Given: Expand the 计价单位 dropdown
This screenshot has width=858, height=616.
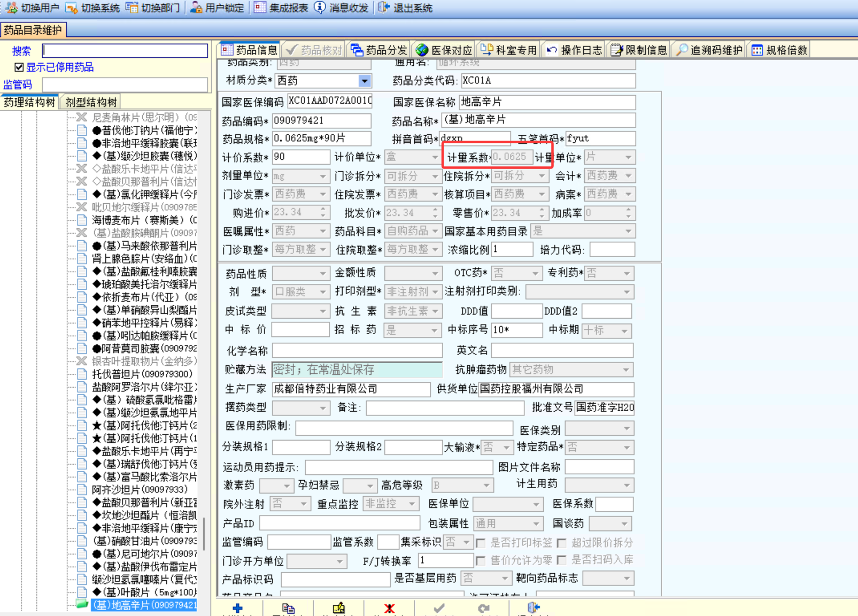Looking at the screenshot, I should tap(435, 157).
